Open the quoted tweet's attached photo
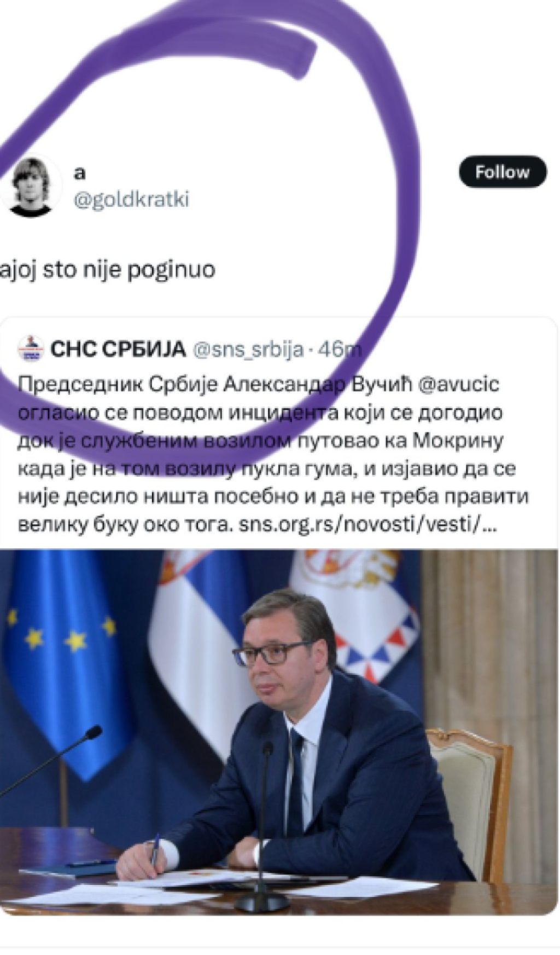Screen dimensions: 560x955 tap(278, 732)
